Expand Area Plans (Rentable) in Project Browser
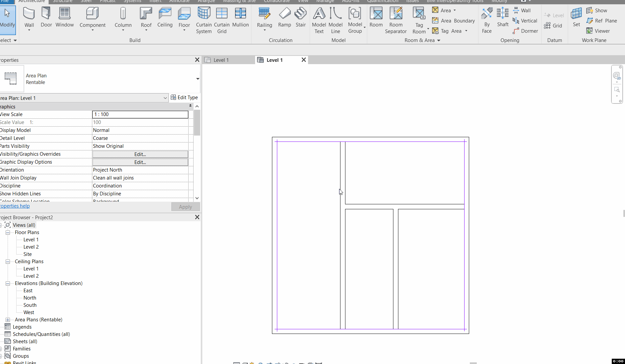 coord(7,320)
